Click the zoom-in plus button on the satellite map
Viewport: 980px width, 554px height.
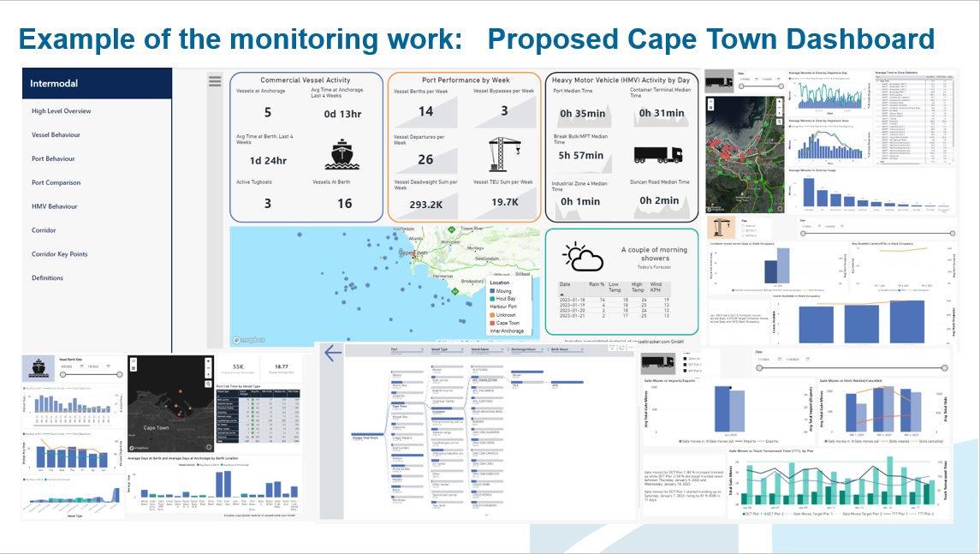[x=779, y=101]
